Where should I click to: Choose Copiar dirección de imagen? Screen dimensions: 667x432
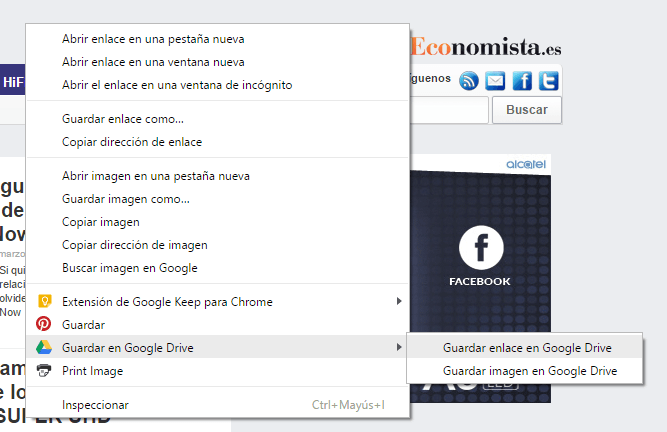pos(218,245)
